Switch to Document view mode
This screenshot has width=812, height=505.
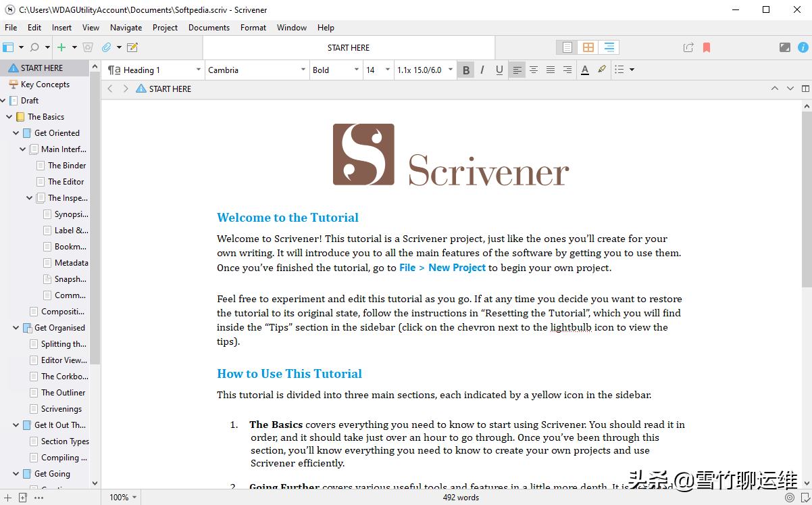point(567,47)
